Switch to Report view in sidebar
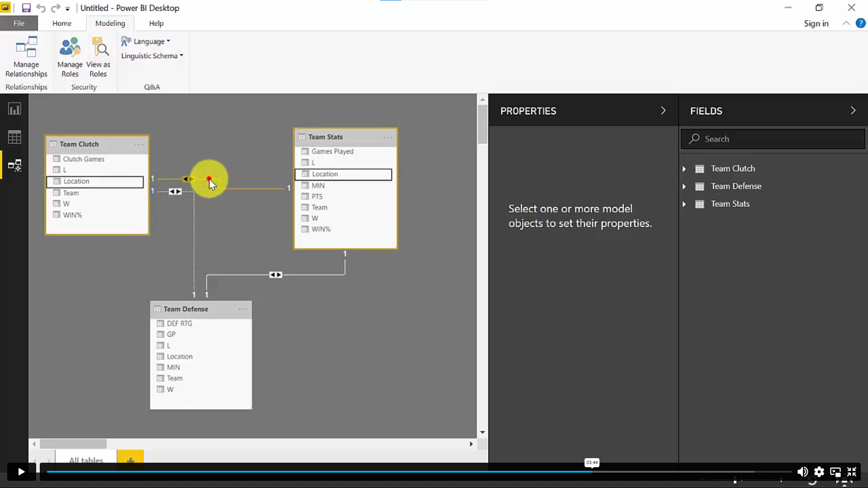Viewport: 868px width, 488px height. [14, 109]
